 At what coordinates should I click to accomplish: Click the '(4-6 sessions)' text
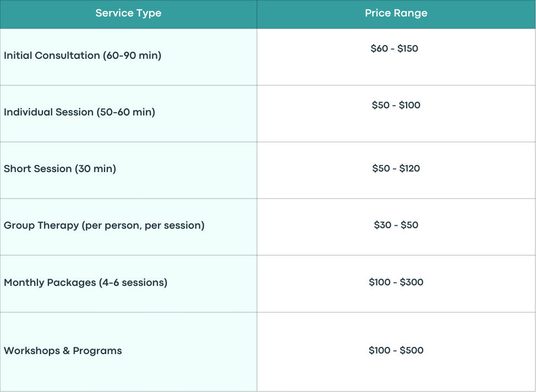click(x=133, y=283)
